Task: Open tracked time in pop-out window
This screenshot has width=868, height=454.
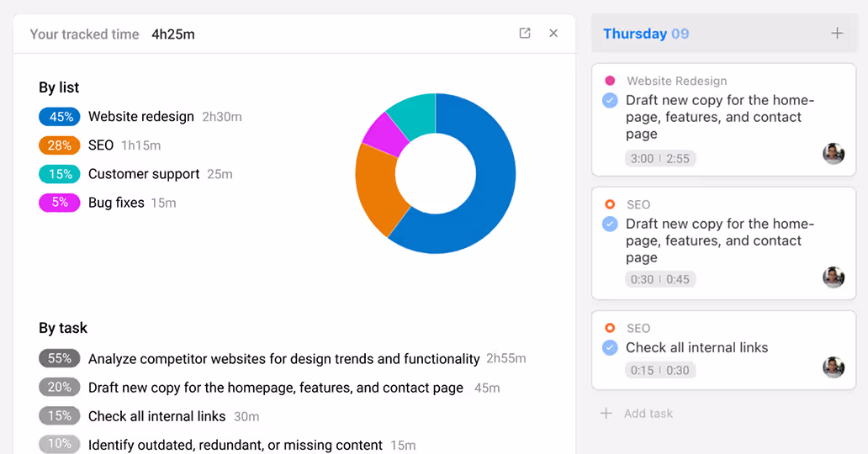Action: click(x=525, y=34)
